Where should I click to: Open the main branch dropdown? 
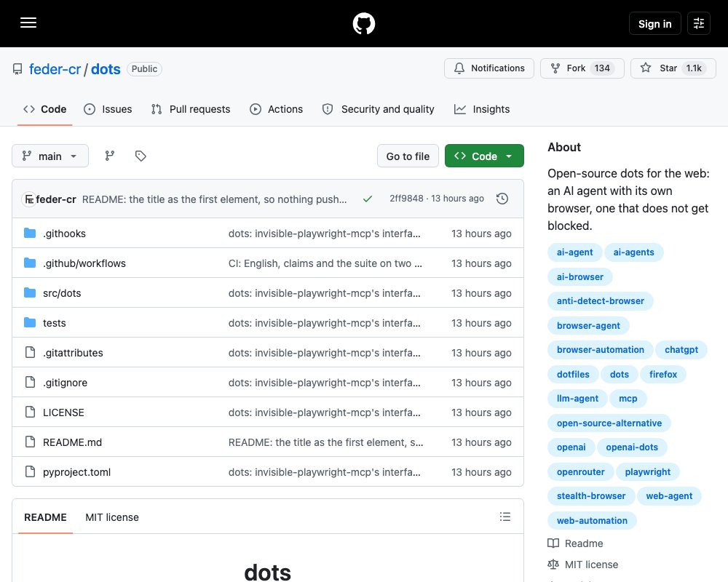50,156
